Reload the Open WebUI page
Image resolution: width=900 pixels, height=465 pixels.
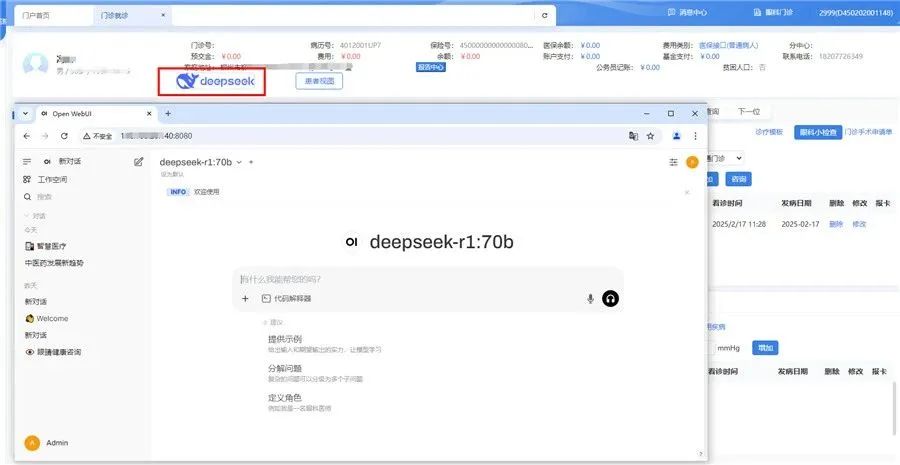coord(64,136)
